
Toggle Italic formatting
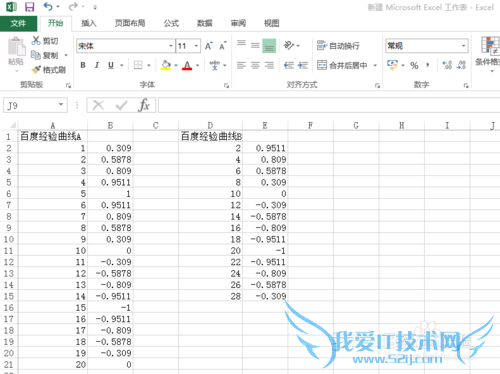pyautogui.click(x=97, y=65)
